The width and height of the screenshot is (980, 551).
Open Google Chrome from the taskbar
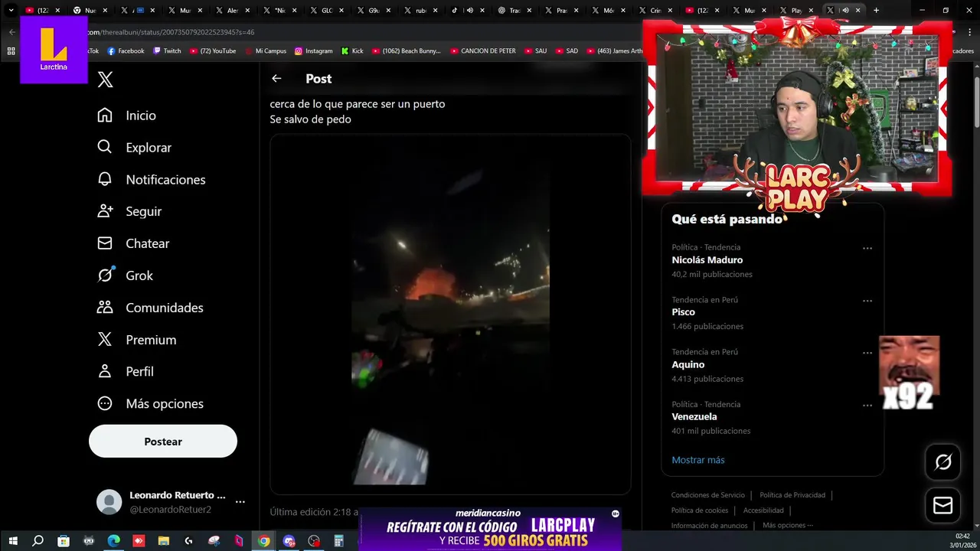(264, 541)
